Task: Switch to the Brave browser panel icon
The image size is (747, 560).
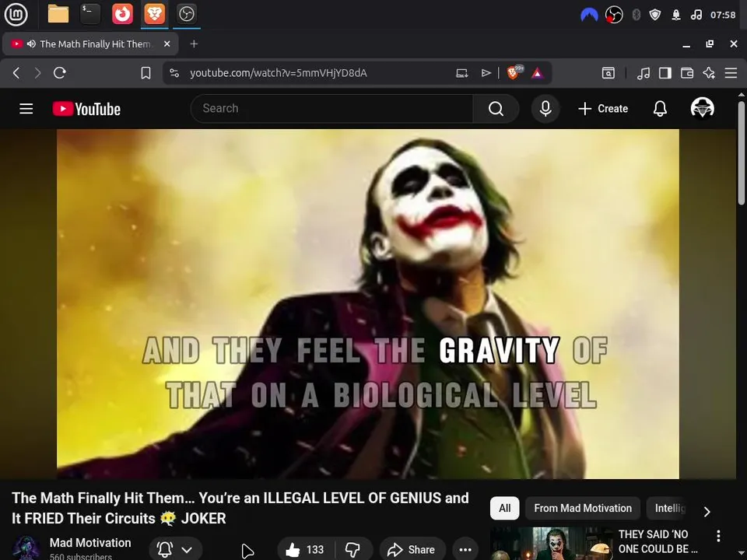Action: click(154, 14)
